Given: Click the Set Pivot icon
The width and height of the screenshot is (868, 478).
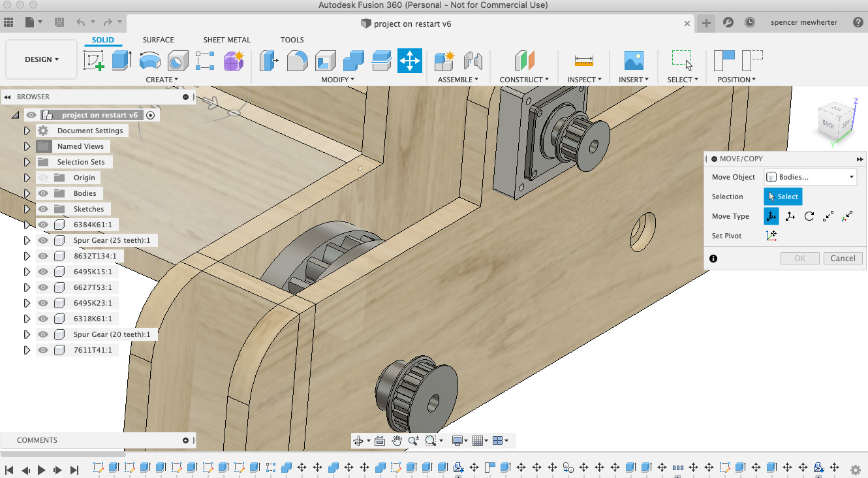Looking at the screenshot, I should 771,236.
